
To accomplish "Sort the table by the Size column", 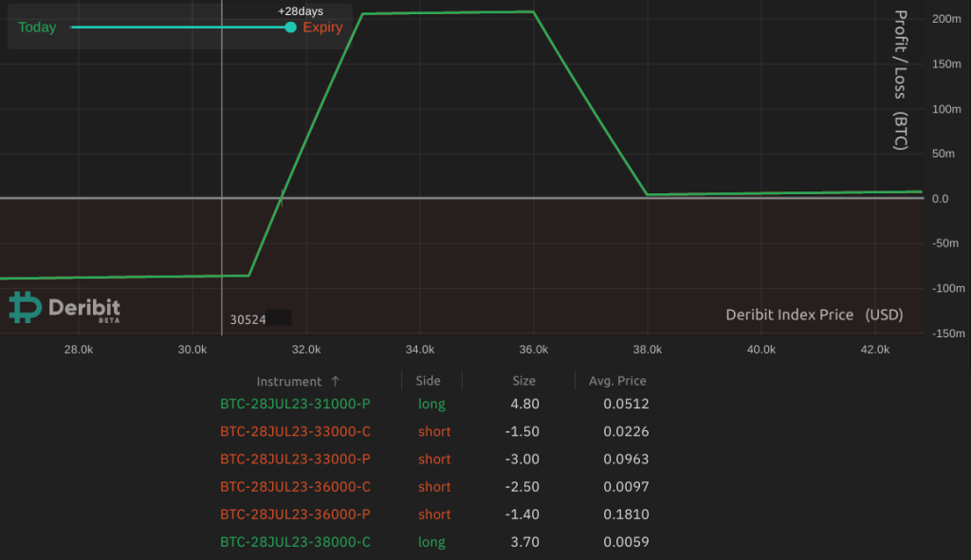I will tap(522, 381).
